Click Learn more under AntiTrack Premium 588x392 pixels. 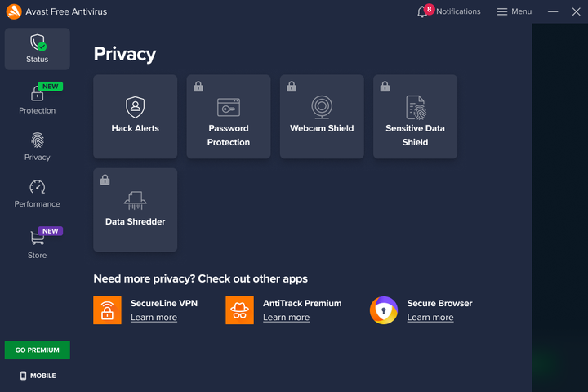[286, 318]
